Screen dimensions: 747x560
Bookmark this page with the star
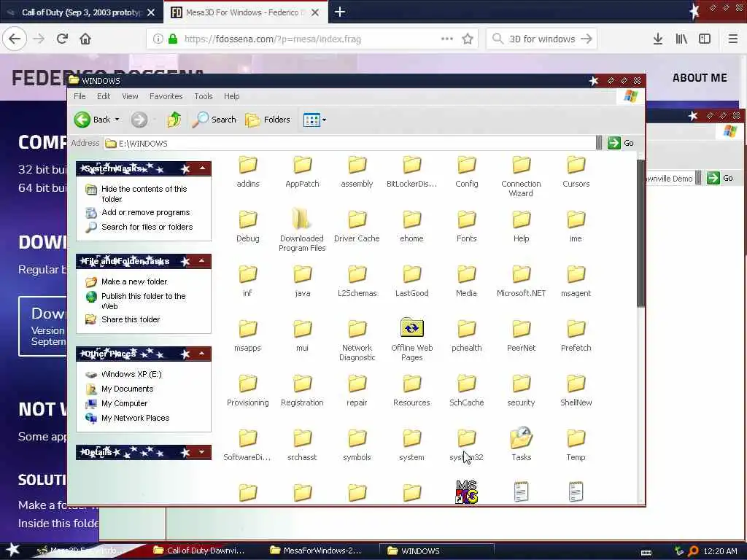468,39
